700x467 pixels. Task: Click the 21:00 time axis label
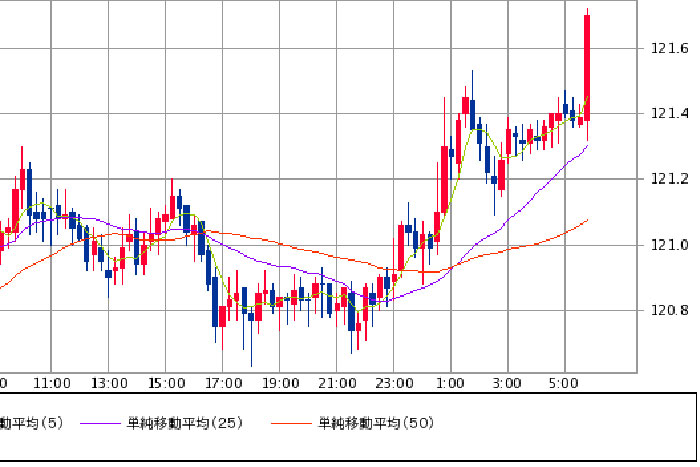(337, 383)
